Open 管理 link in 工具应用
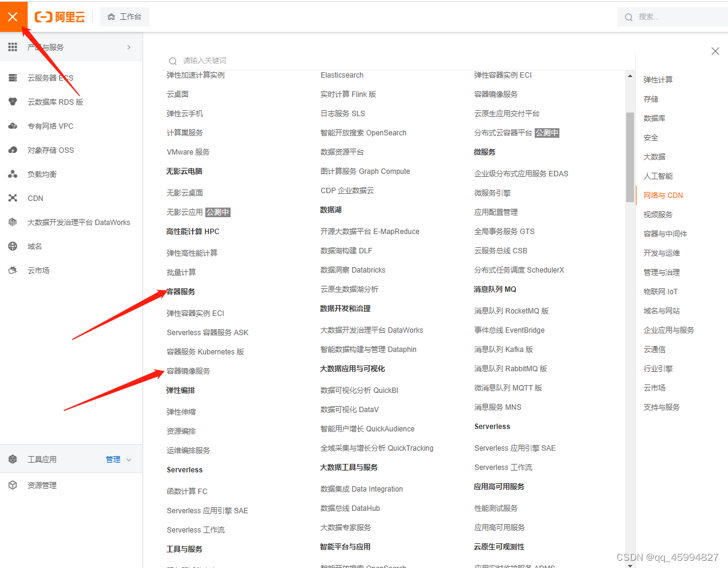Viewport: 728px width, 568px height. tap(113, 459)
